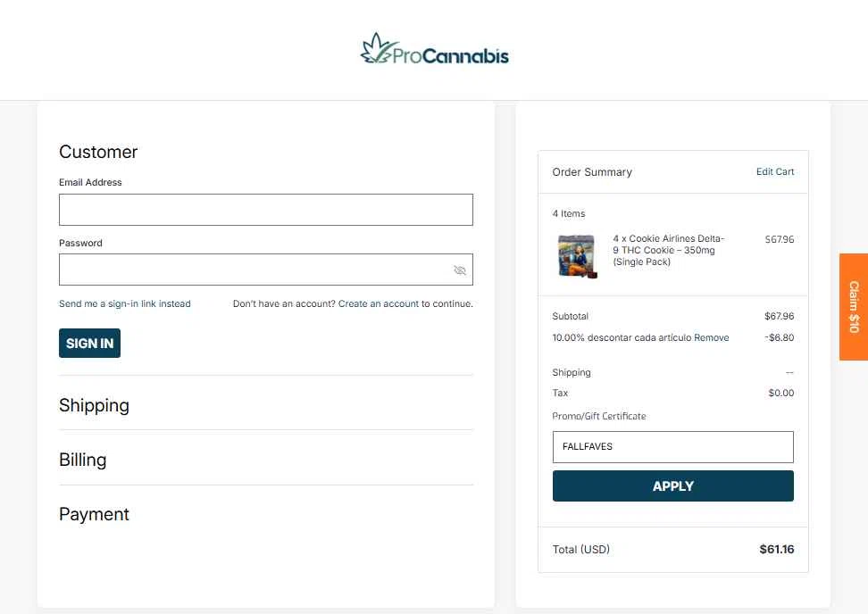Click the ProCannabis logo

pyautogui.click(x=435, y=49)
